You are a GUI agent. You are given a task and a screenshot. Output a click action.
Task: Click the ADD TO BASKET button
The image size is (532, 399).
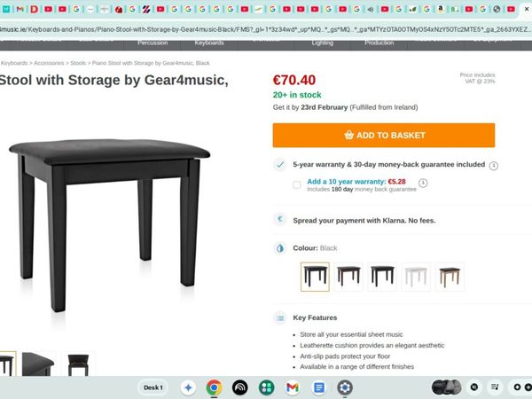[383, 136]
